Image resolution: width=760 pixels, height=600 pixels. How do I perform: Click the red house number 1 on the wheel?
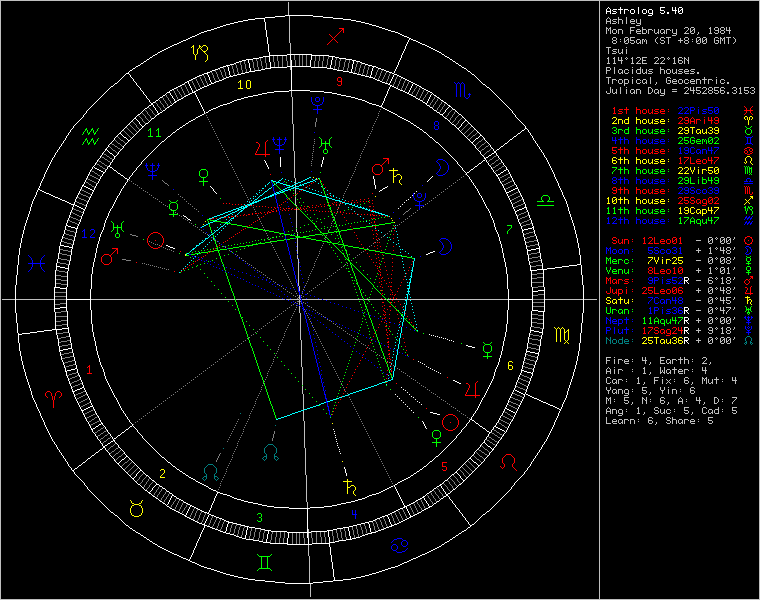(x=89, y=370)
